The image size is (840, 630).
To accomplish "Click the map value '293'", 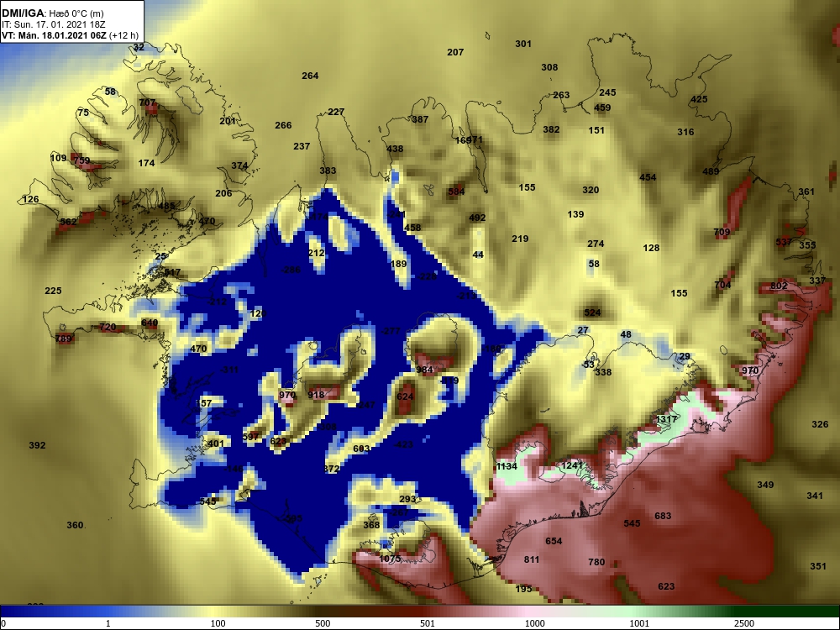I will [x=407, y=499].
